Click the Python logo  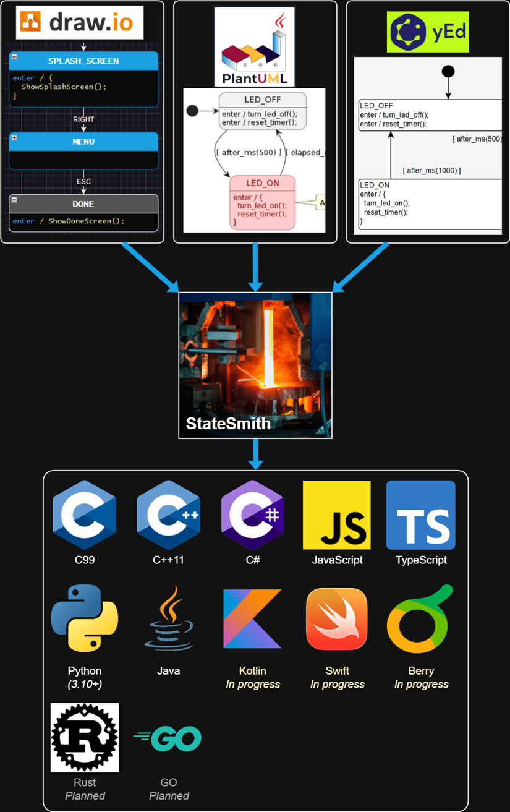(x=85, y=620)
